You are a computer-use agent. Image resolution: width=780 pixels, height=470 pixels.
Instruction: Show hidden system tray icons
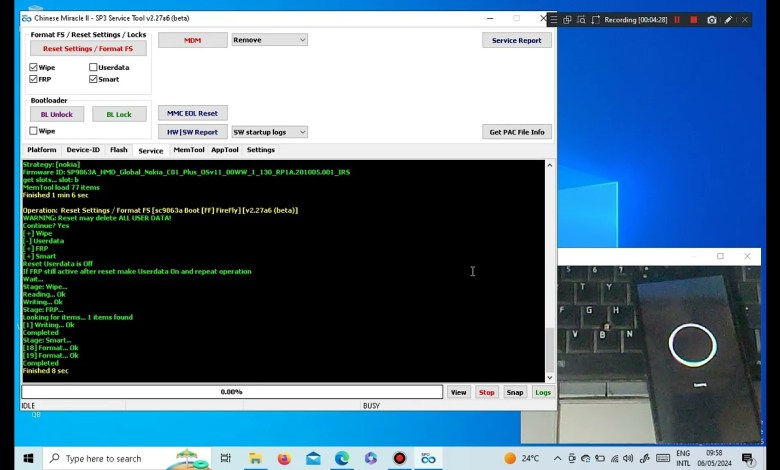click(557, 459)
